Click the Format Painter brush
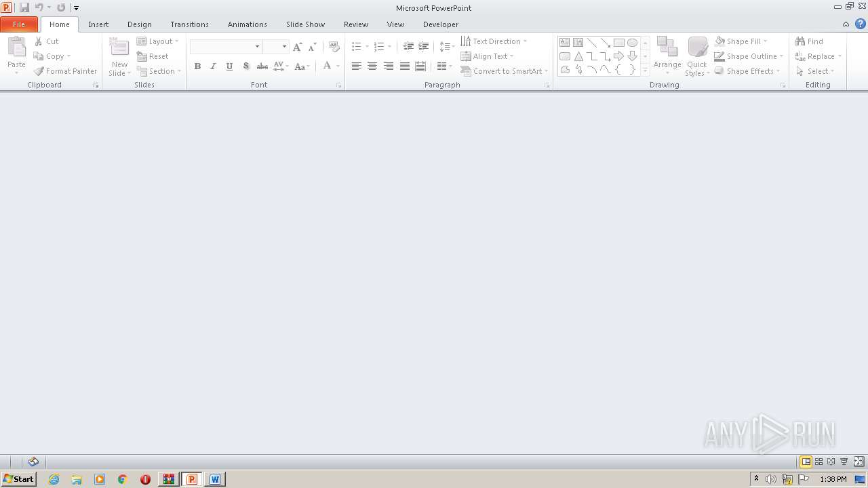The image size is (868, 488). tap(39, 71)
